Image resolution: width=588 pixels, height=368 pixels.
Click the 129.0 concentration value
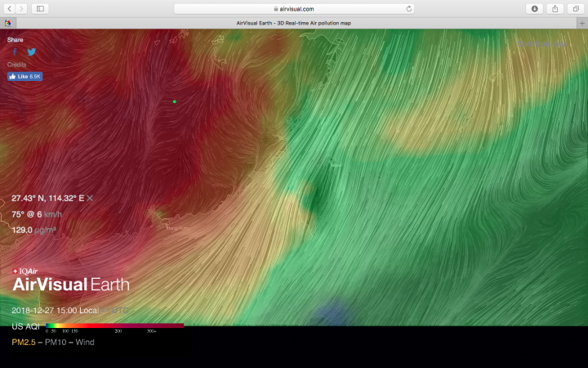click(22, 230)
